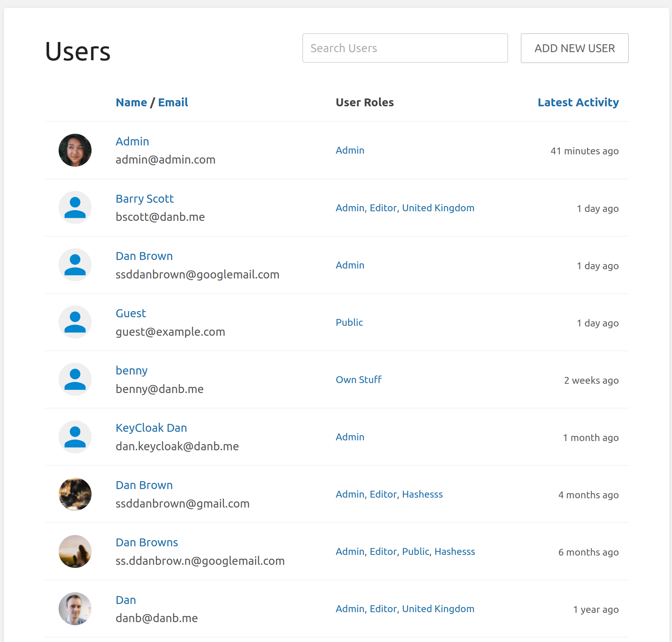This screenshot has width=672, height=642.
Task: Sort users by Name column
Action: (132, 102)
